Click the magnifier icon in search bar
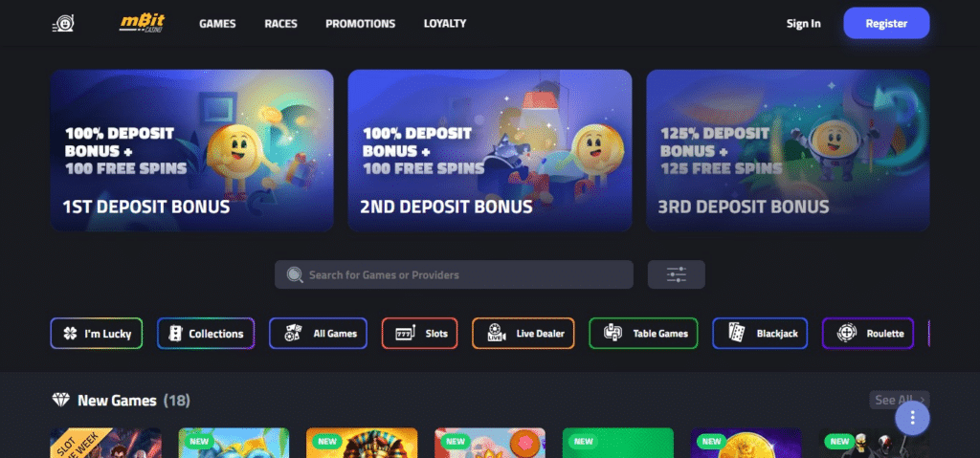Image resolution: width=980 pixels, height=458 pixels. (295, 275)
